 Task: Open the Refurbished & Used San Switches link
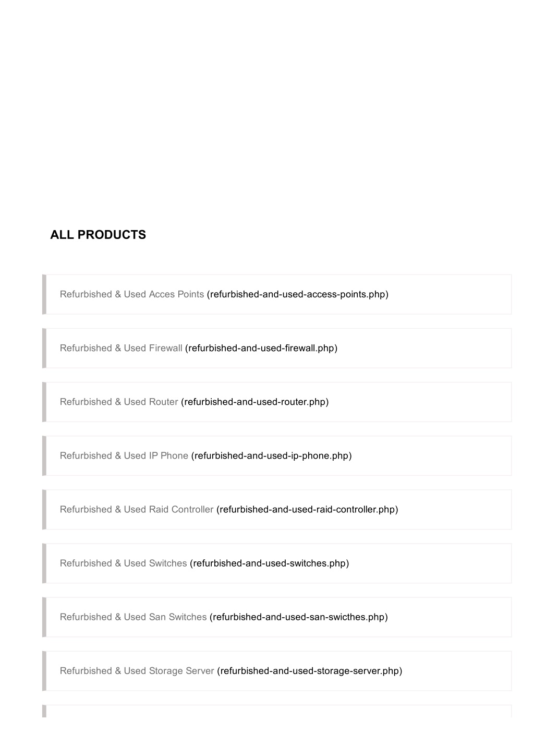(x=133, y=617)
